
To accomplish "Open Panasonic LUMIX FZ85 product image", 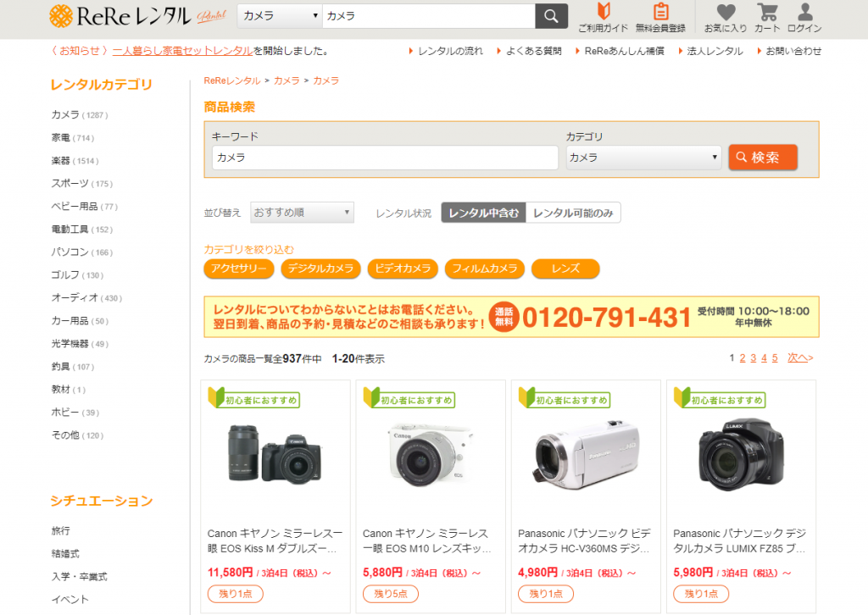I will [741, 454].
